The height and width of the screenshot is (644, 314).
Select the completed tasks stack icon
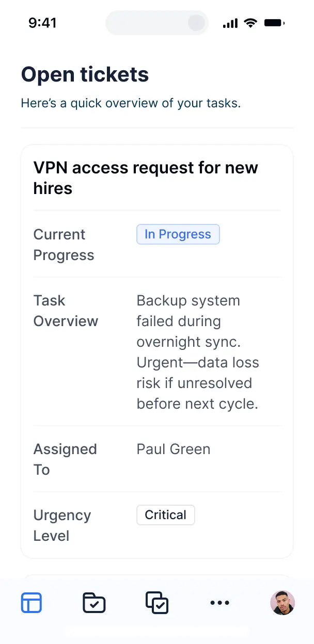point(157,602)
